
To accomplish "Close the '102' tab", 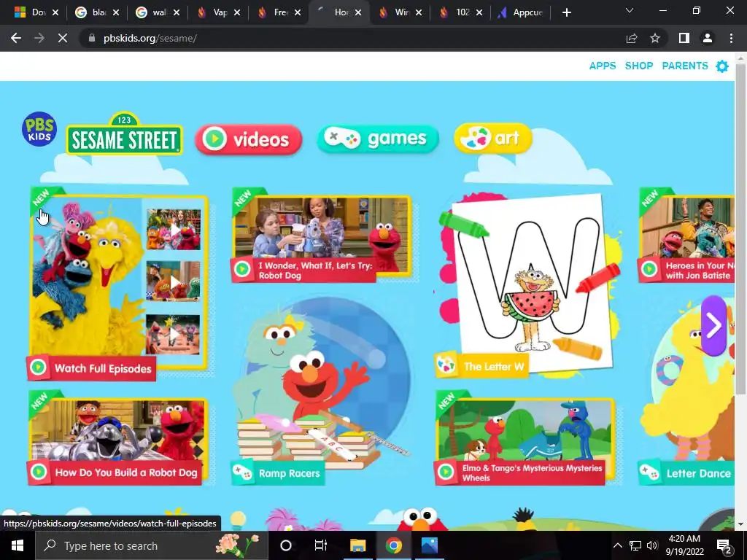I will point(479,12).
